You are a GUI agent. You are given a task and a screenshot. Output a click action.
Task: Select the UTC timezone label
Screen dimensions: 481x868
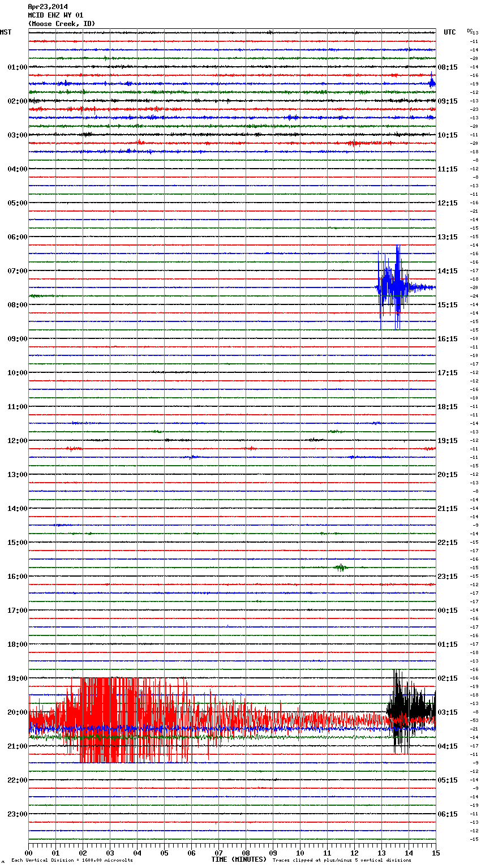point(450,32)
